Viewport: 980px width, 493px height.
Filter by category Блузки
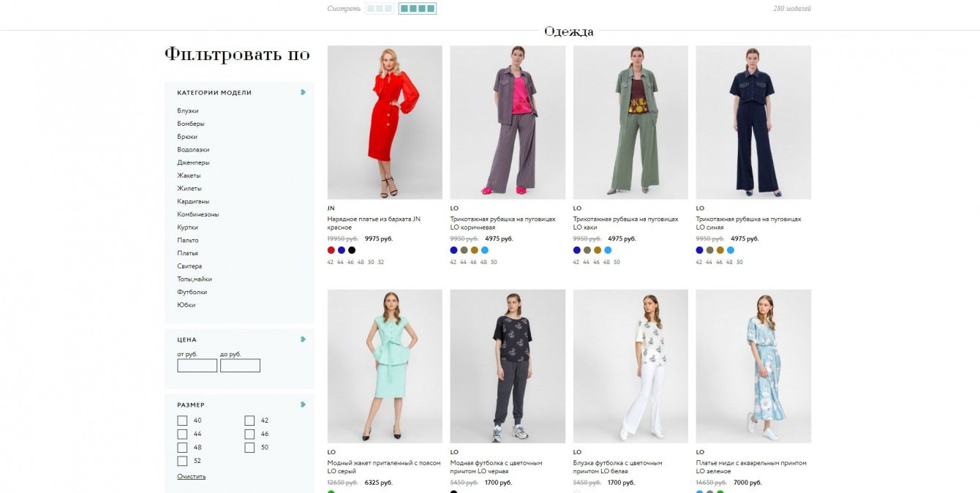point(188,110)
